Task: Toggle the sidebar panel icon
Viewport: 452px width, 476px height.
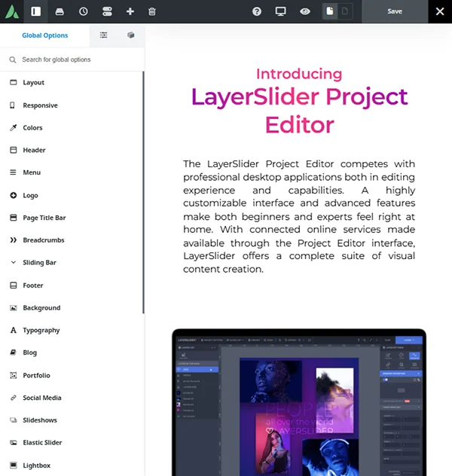Action: click(35, 11)
